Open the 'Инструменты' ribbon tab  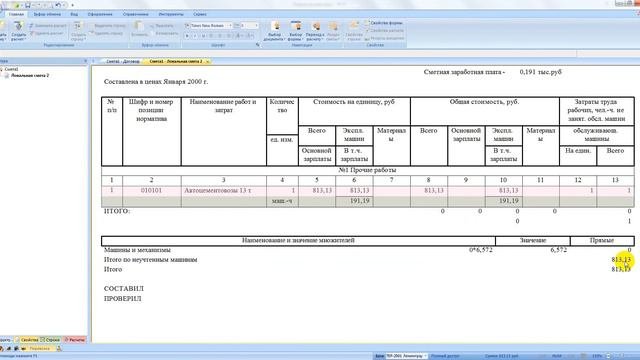[x=171, y=14]
